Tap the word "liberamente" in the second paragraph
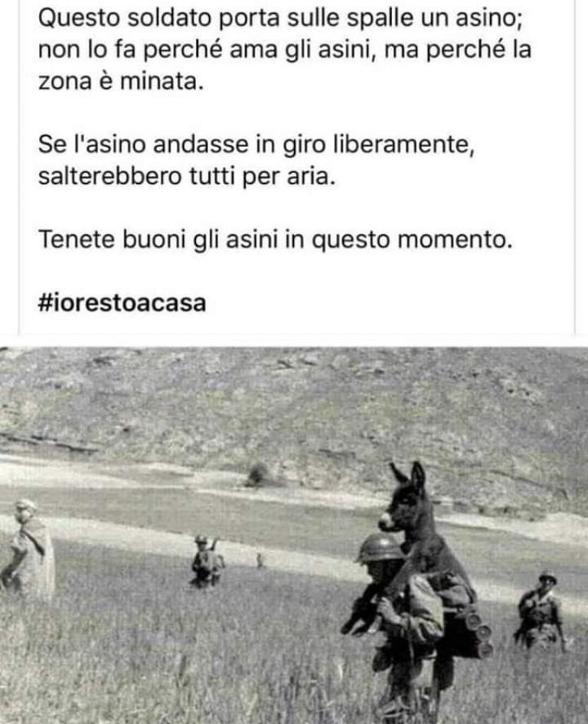588x724 pixels. (x=402, y=145)
